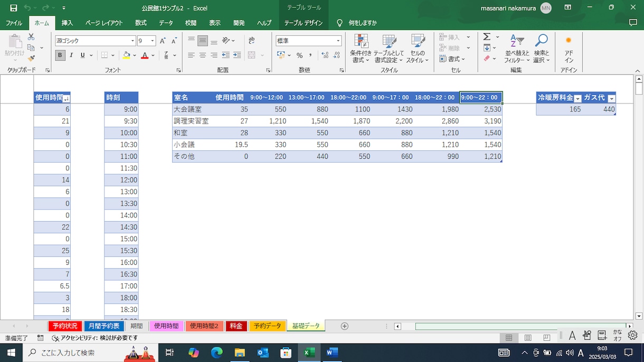This screenshot has width=644, height=362.
Task: Click the セルのスタイル button
Action: click(418, 49)
